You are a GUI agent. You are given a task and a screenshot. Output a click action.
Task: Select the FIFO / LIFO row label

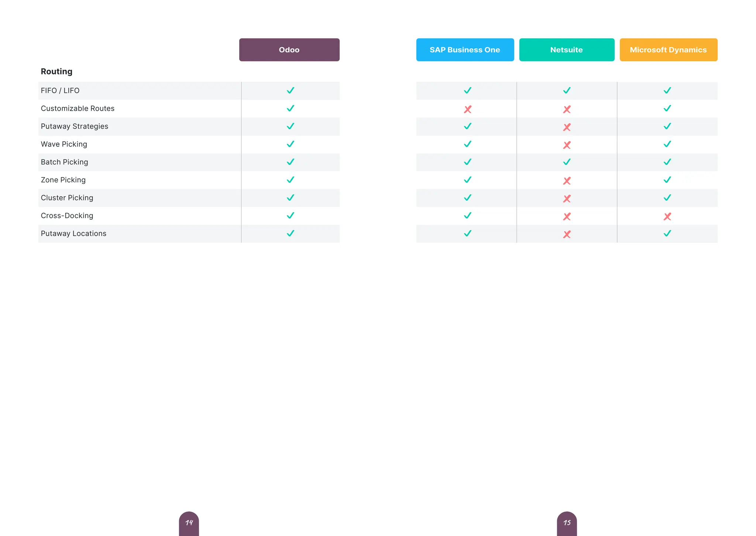60,91
